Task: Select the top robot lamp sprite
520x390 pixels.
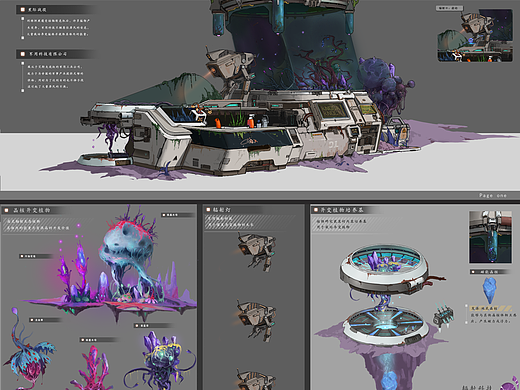Action: click(256, 251)
